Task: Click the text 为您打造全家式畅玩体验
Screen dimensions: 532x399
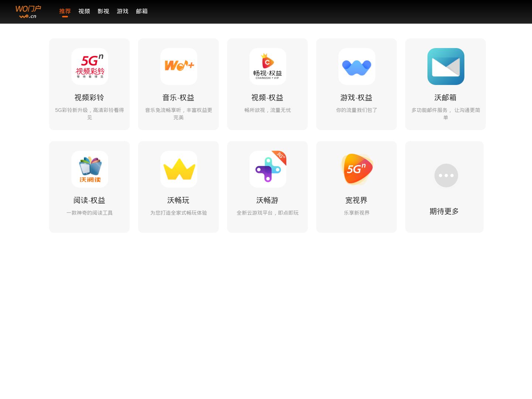Action: [x=178, y=213]
